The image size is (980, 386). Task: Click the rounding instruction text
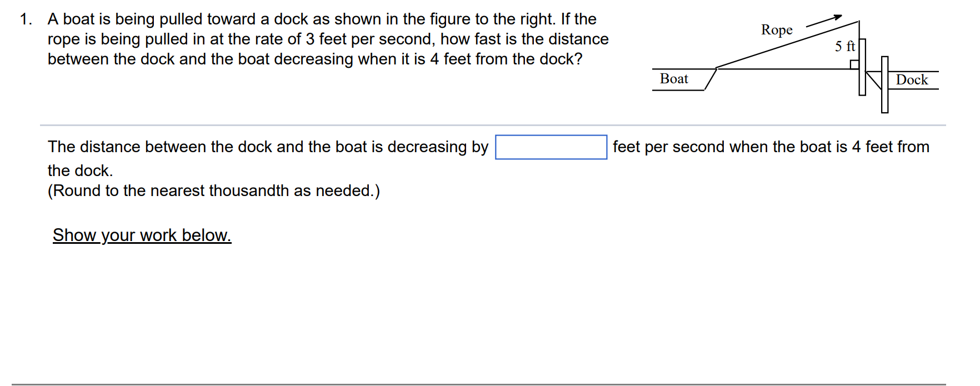(213, 191)
